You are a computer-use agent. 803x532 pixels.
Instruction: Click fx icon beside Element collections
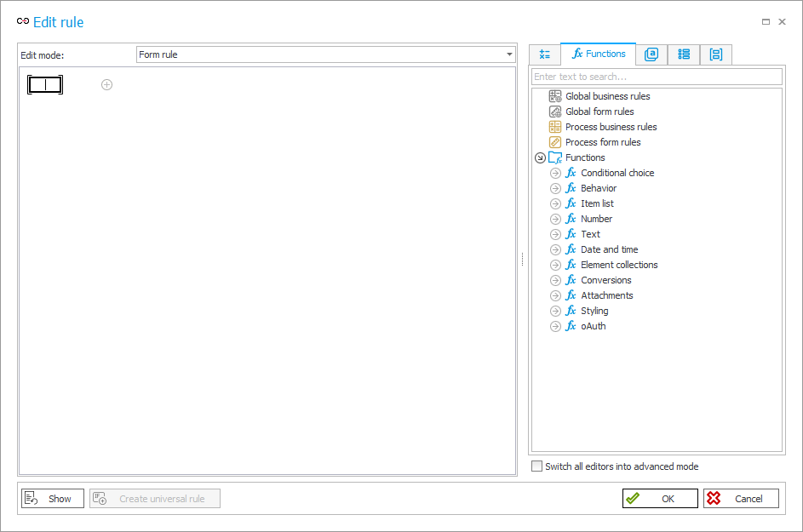pos(571,266)
